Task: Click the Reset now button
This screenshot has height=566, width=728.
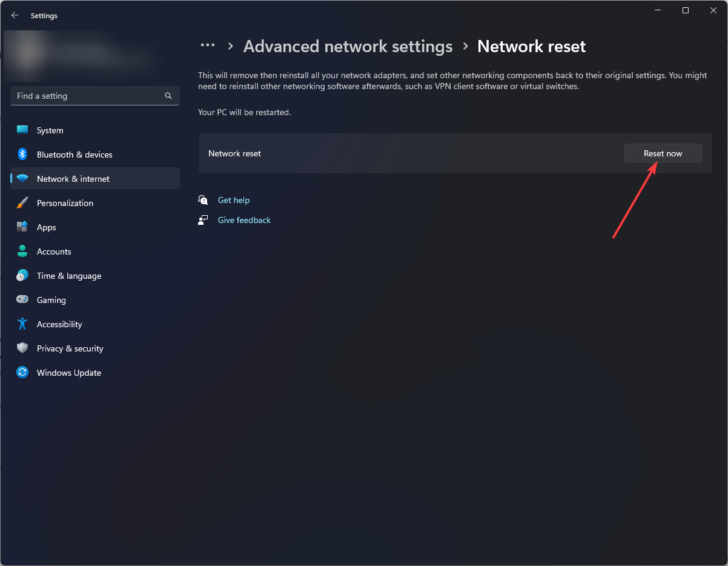Action: click(x=663, y=153)
